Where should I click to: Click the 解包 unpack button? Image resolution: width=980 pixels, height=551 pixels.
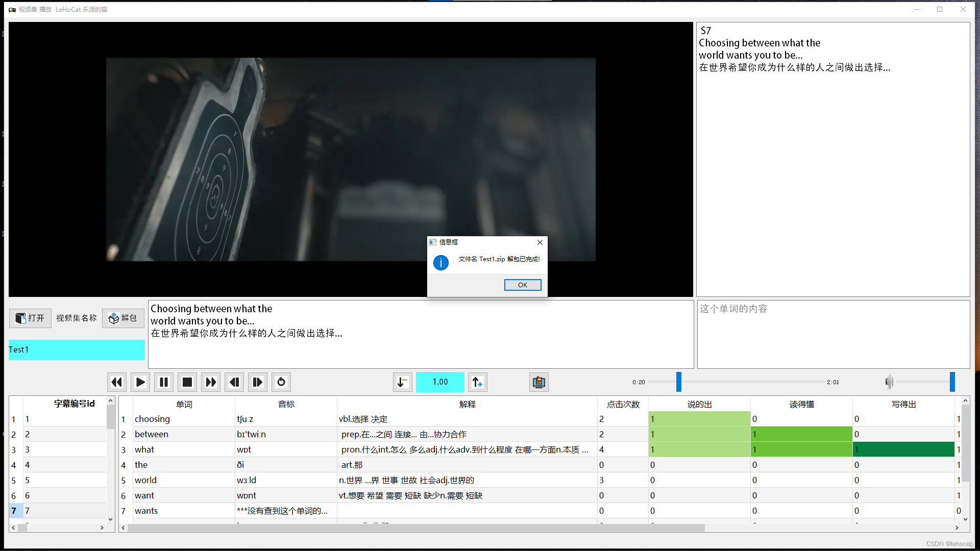pyautogui.click(x=123, y=318)
